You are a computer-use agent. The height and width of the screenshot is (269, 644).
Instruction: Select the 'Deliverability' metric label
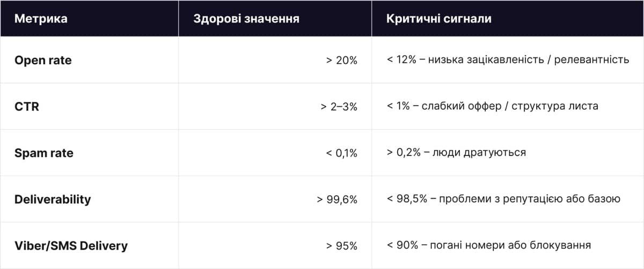pyautogui.click(x=53, y=199)
